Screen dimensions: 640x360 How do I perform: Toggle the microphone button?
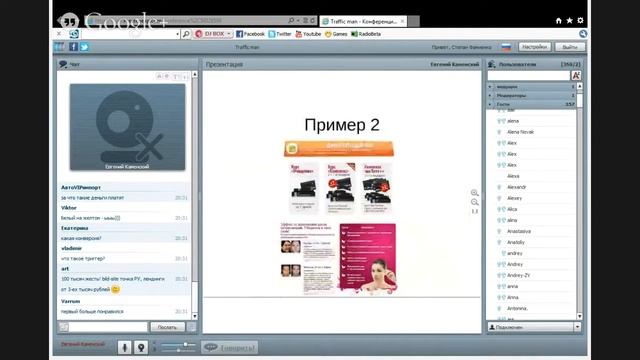tap(124, 347)
